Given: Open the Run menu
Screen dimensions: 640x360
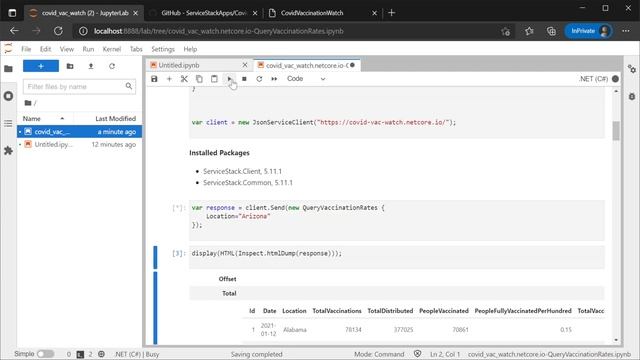Looking at the screenshot, I should coord(88,49).
